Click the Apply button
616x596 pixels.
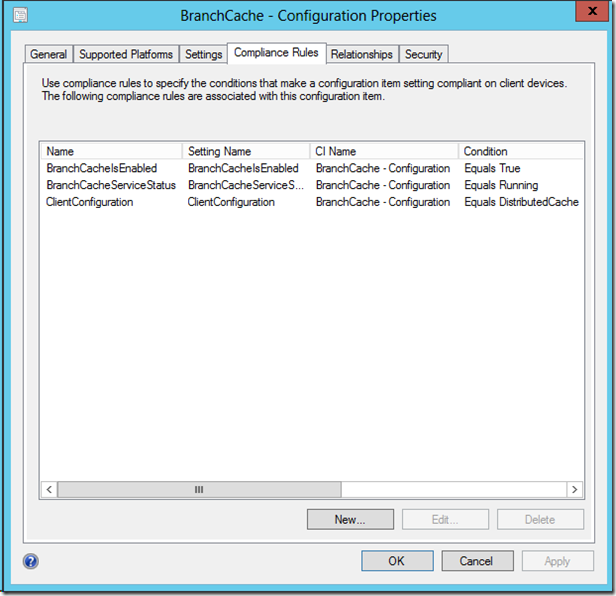[557, 561]
